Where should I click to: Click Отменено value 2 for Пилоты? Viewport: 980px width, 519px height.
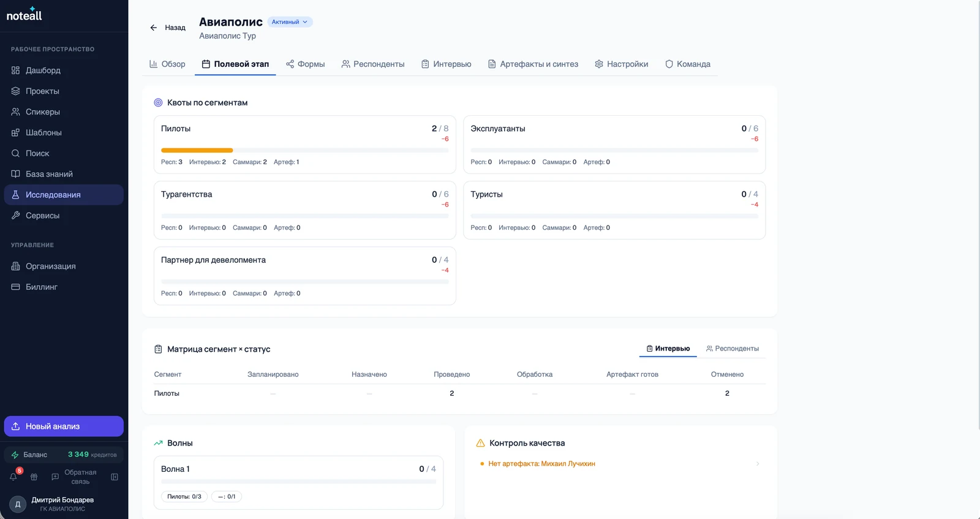coord(727,393)
